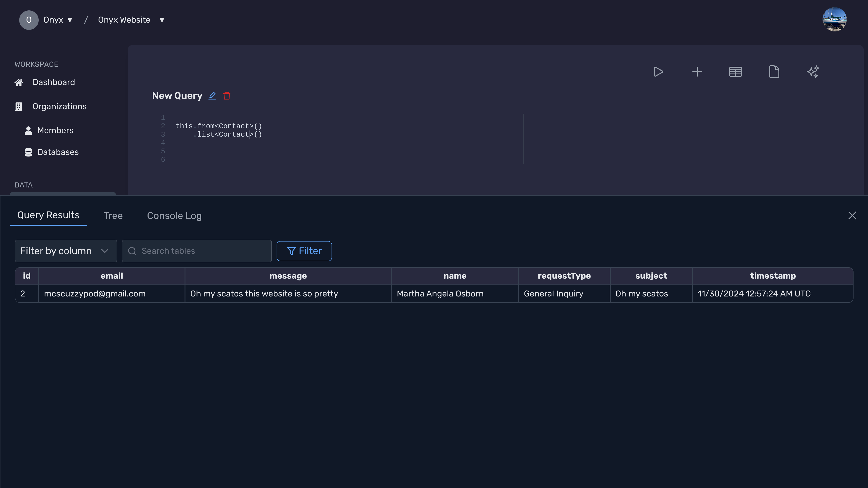Click the 11/30/2024 12:57:24 AM UTC cell
The image size is (868, 488).
point(773,294)
